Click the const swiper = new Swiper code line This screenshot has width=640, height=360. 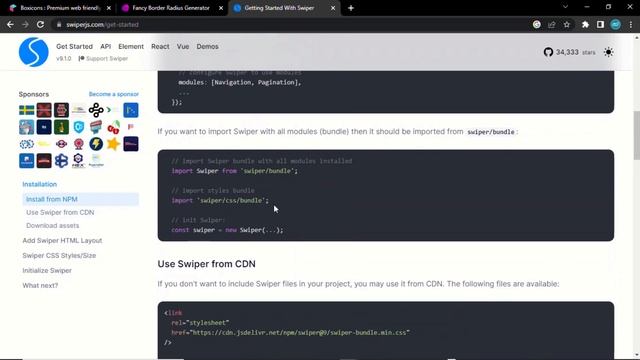227,230
